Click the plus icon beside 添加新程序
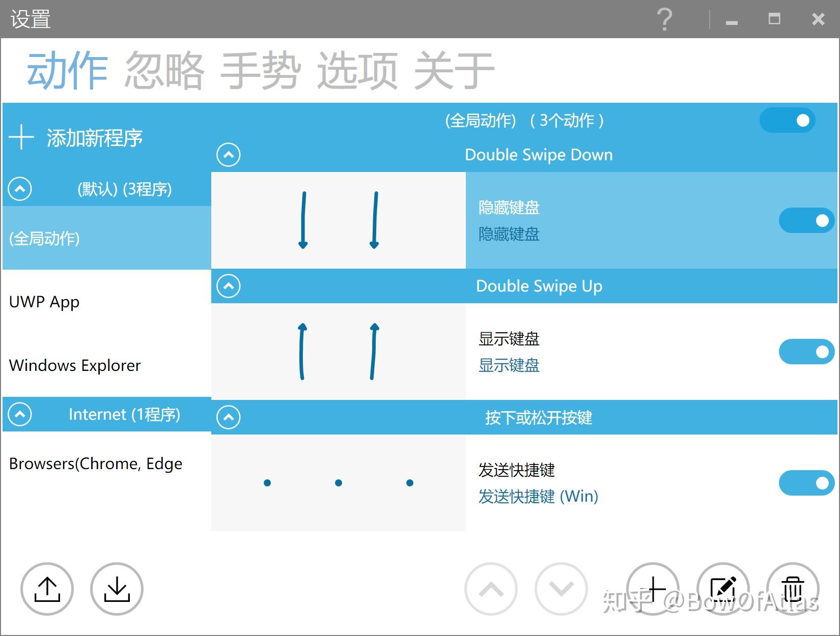The width and height of the screenshot is (840, 636). pos(21,137)
